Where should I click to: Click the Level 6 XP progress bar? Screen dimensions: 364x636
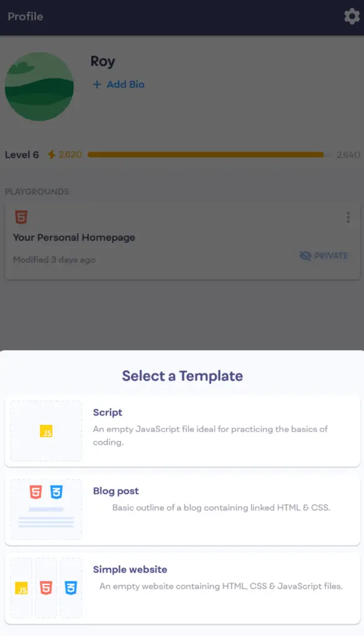pyautogui.click(x=206, y=155)
